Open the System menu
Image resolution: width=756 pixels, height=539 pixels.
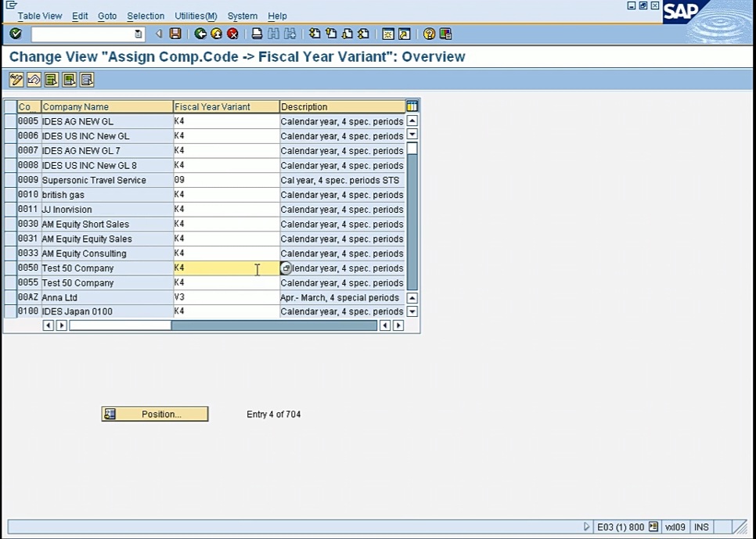coord(242,16)
